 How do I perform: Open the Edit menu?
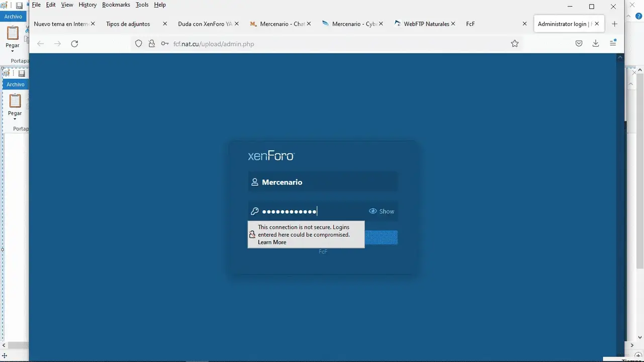[51, 5]
